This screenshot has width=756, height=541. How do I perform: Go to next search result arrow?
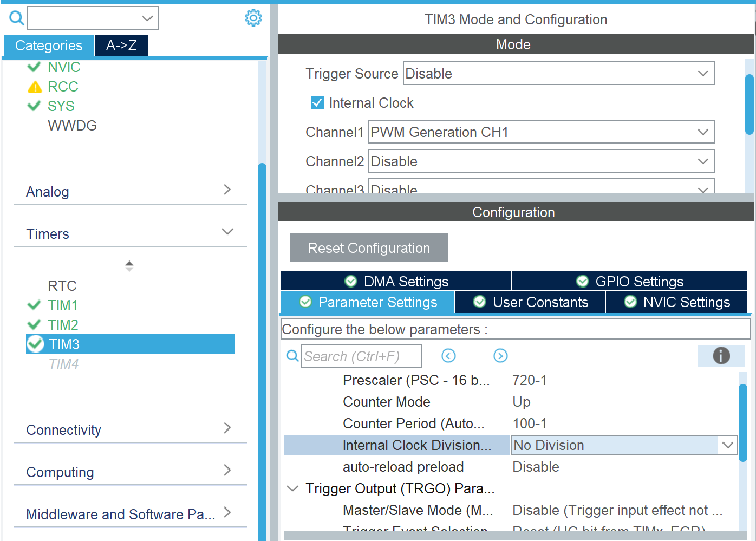[500, 356]
